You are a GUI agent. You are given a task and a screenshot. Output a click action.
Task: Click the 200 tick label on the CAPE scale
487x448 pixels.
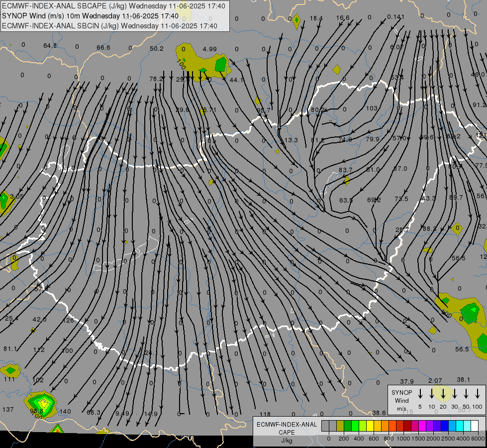[344, 439]
